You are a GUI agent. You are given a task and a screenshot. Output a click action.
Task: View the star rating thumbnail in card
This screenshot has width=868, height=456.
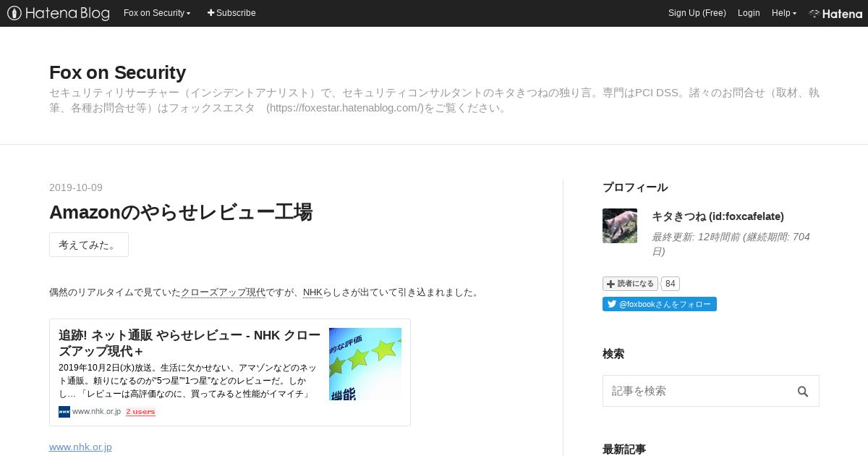(x=365, y=364)
